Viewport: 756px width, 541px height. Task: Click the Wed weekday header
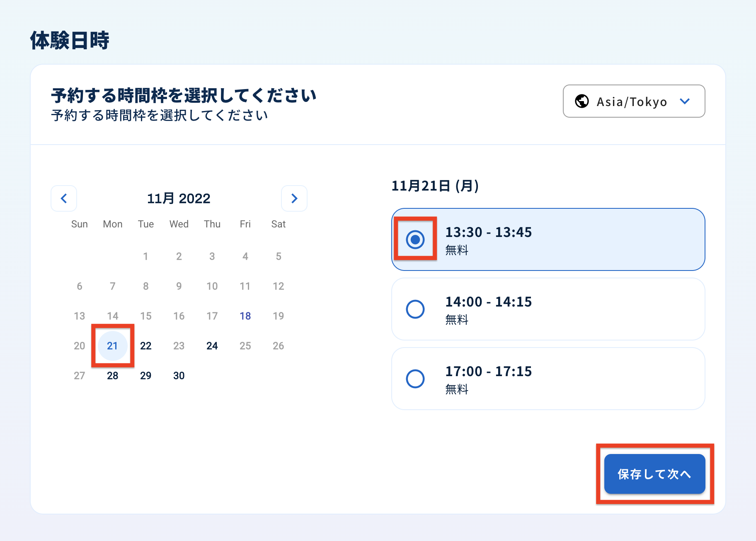tap(179, 224)
